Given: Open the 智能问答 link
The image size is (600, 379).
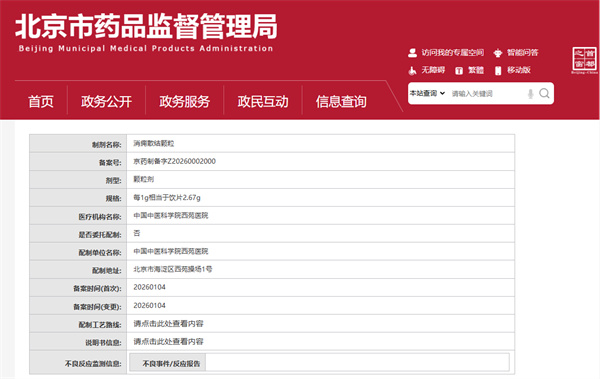Looking at the screenshot, I should pos(523,52).
